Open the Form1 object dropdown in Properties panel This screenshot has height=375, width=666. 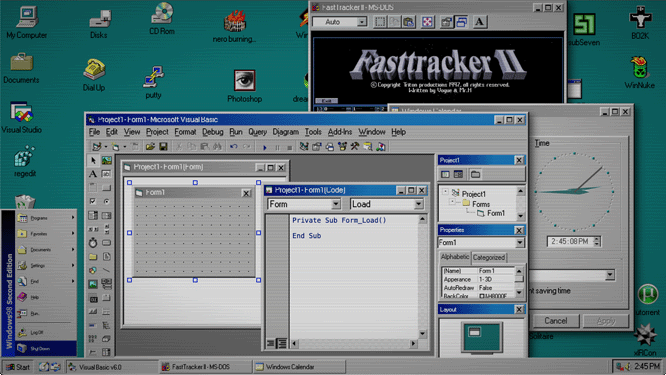[x=520, y=242]
